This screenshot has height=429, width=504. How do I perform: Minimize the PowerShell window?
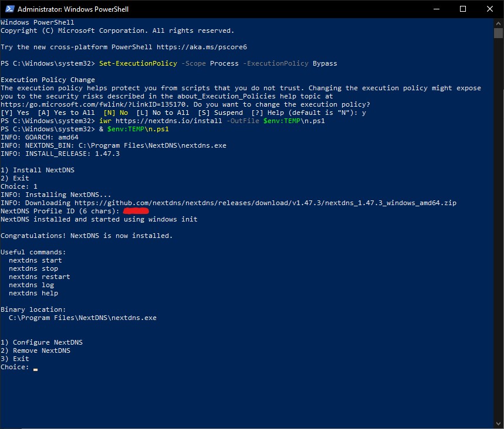click(x=436, y=9)
